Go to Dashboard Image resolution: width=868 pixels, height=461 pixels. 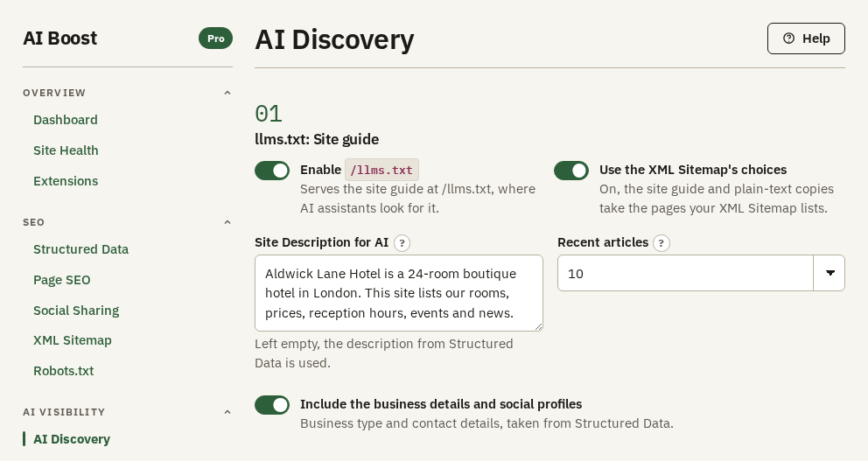(66, 120)
